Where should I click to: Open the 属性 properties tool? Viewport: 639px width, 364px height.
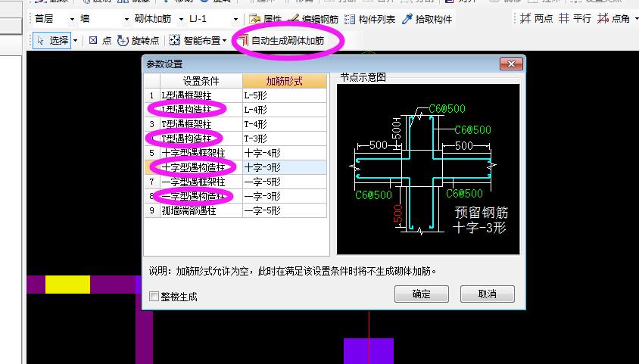click(265, 19)
